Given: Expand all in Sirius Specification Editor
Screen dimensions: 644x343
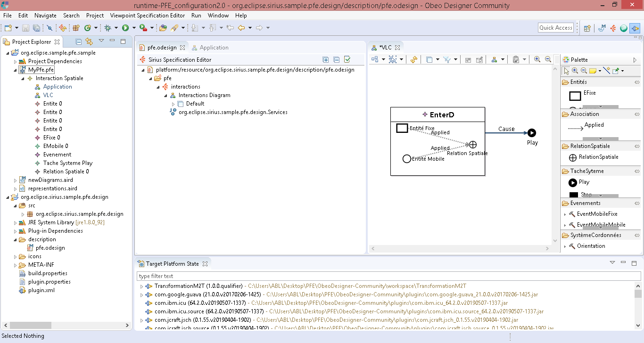Looking at the screenshot, I should point(326,59).
